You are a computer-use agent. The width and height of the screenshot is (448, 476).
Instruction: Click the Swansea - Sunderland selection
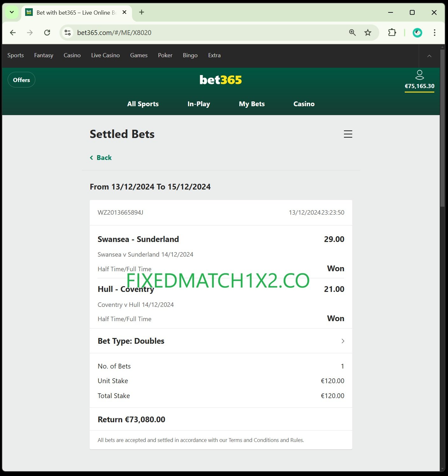pos(138,239)
